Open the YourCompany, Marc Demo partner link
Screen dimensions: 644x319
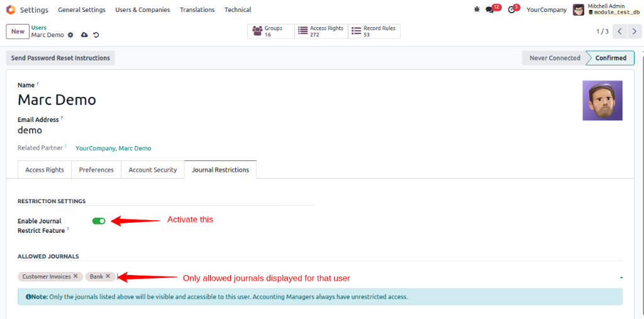point(113,148)
